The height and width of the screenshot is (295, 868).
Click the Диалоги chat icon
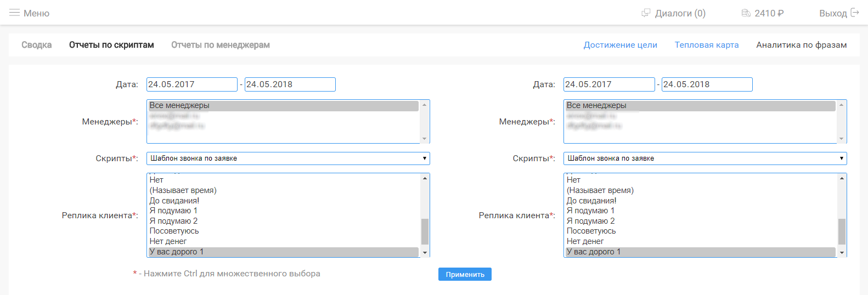(646, 13)
